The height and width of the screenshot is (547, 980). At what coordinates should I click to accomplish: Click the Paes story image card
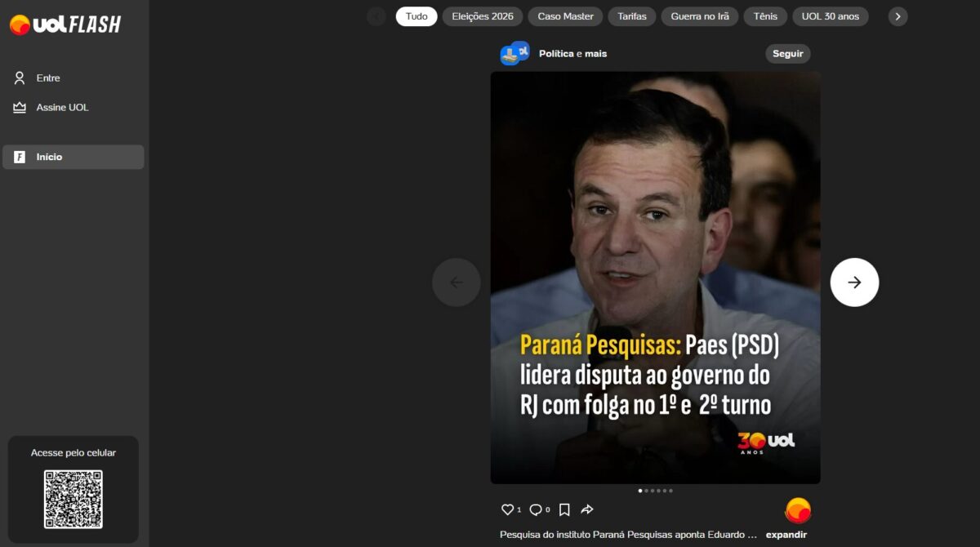click(x=656, y=278)
